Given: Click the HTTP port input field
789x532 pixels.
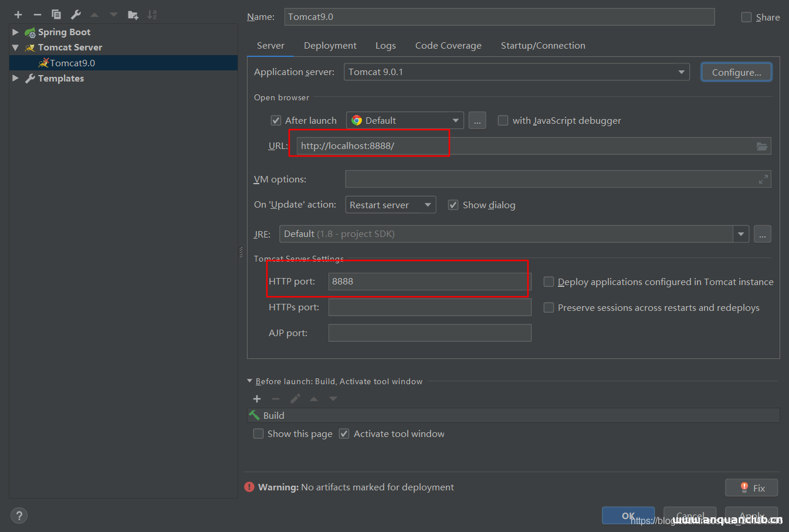Looking at the screenshot, I should click(x=428, y=282).
